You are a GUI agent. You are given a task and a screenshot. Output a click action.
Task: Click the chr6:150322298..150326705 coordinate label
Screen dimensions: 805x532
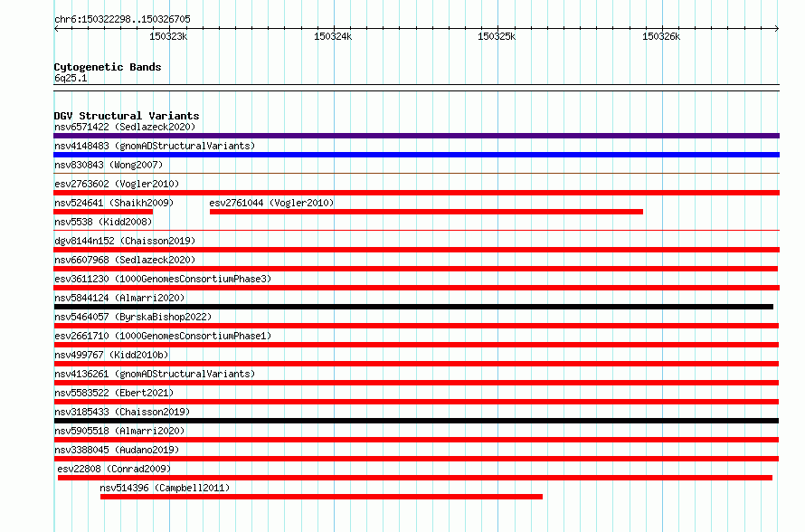coord(122,19)
